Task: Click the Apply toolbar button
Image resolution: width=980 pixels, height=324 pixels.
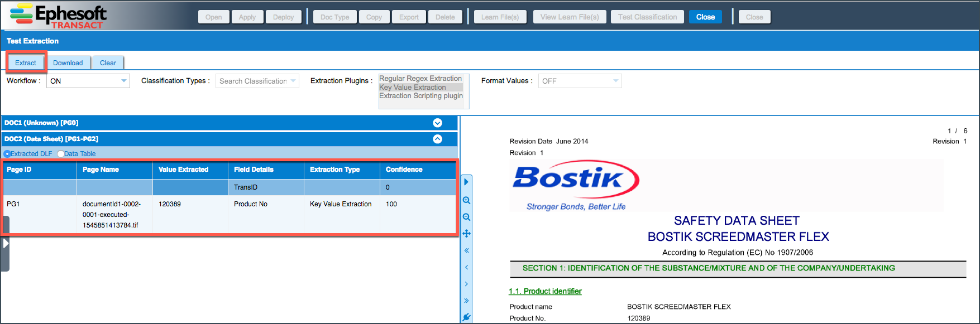Action: (247, 17)
